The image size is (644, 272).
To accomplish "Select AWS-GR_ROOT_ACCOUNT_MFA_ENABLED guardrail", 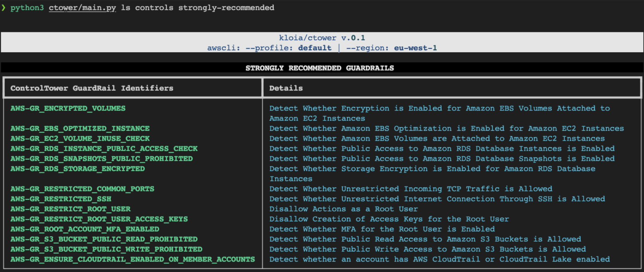I will (x=85, y=229).
